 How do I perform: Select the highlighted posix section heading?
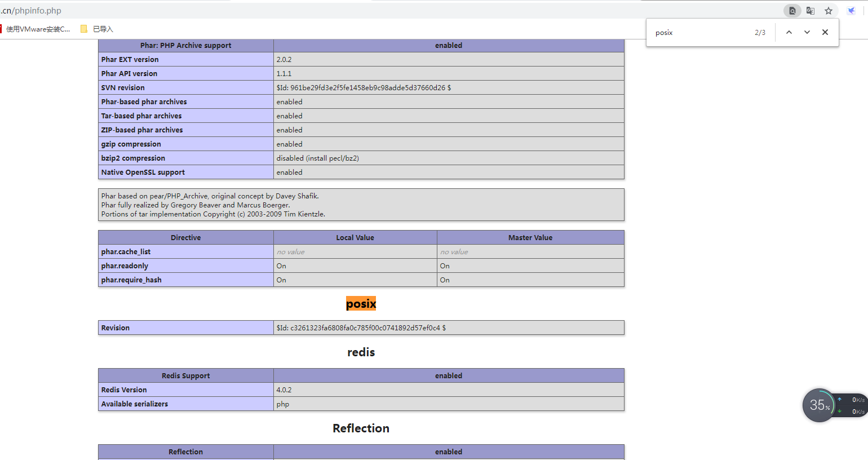click(361, 304)
